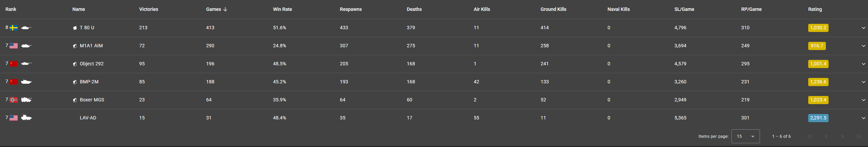Expand the T 80 U row details
The image size is (868, 147).
tap(863, 28)
